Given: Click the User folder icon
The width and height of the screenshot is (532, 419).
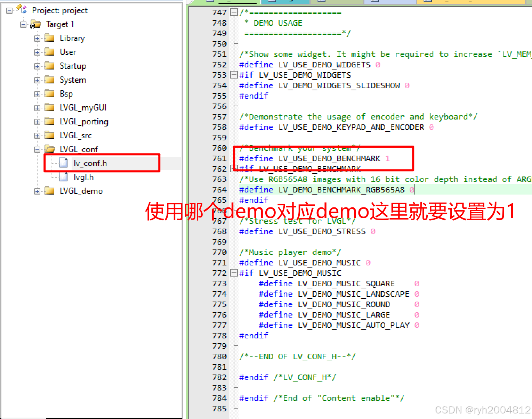Looking at the screenshot, I should tap(49, 52).
